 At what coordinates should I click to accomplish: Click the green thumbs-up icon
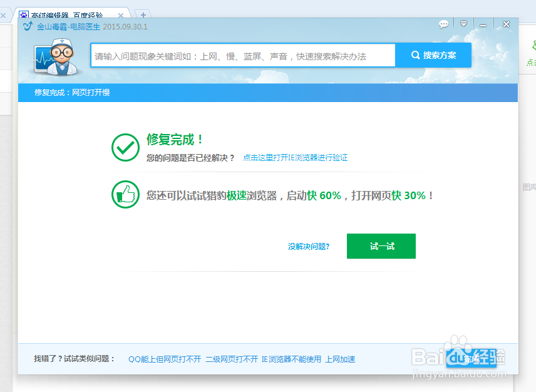point(125,195)
